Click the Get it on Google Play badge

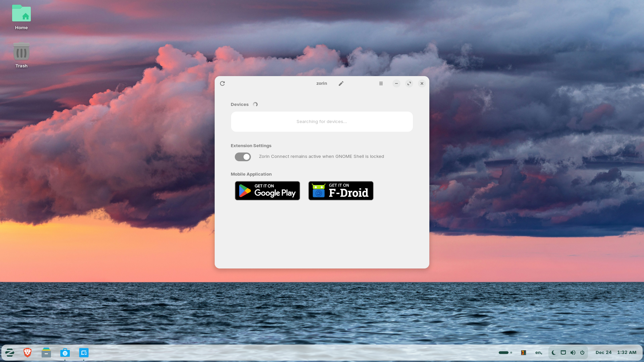267,191
